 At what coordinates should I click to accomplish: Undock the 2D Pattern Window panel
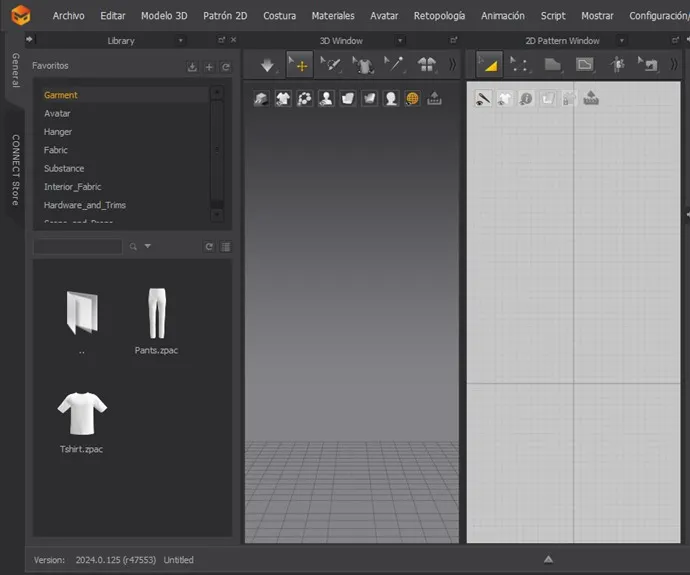point(675,40)
